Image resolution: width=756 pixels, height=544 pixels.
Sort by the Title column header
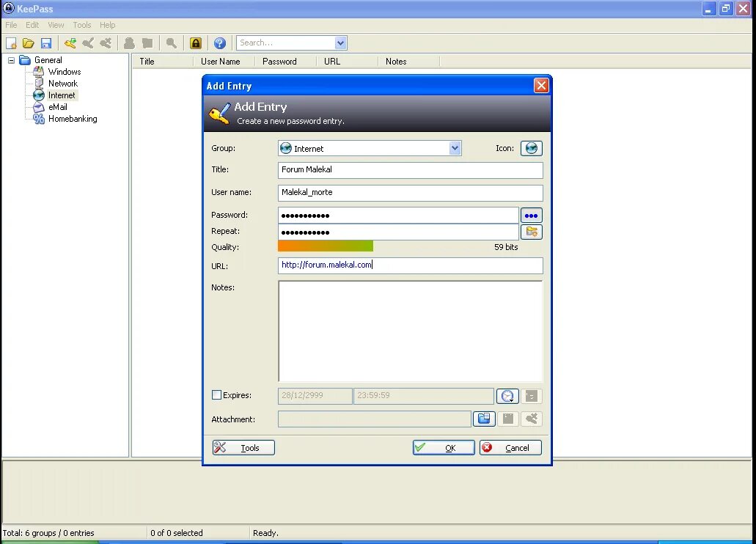[x=163, y=62]
